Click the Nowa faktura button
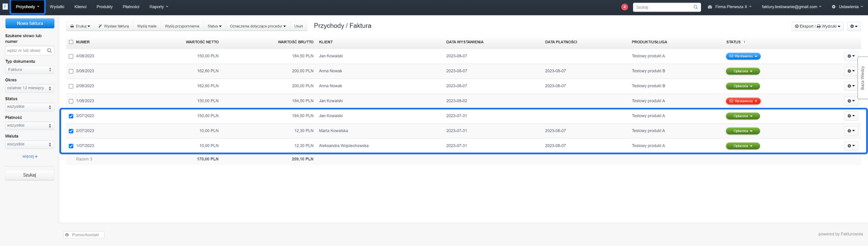Viewport: 868px width, 246px height. [x=29, y=23]
